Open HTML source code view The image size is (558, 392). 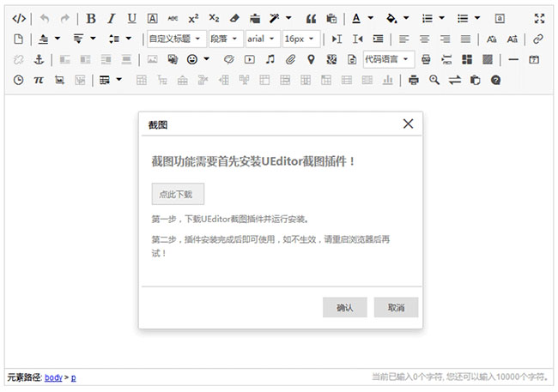19,18
